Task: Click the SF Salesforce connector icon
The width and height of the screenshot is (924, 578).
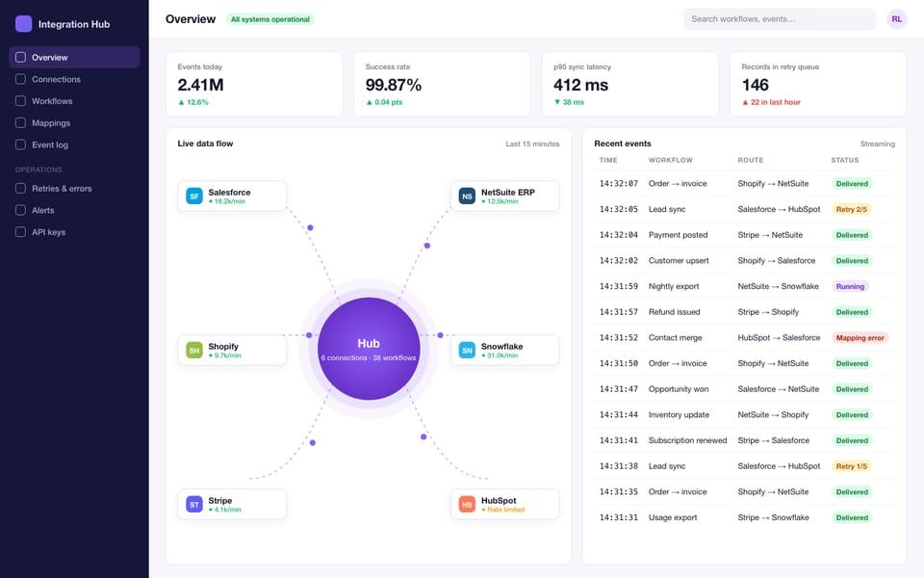Action: click(x=194, y=196)
